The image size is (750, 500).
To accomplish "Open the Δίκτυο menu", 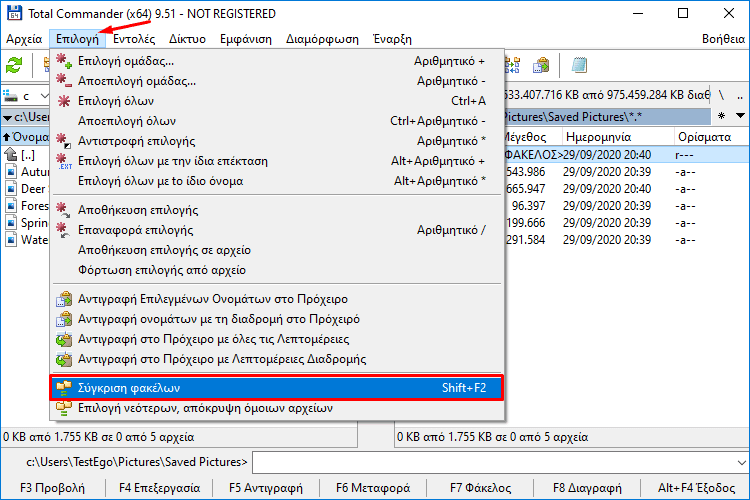I will coord(187,39).
